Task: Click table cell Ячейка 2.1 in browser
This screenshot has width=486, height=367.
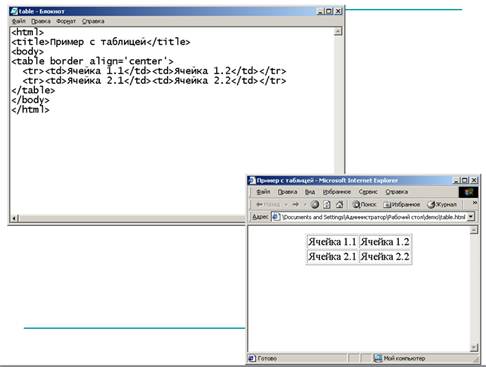Action: click(x=332, y=256)
